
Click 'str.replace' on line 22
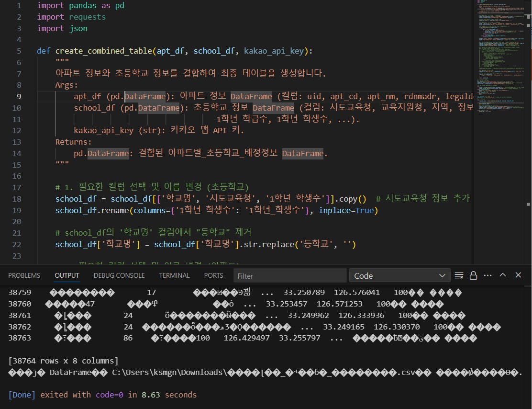coord(269,245)
